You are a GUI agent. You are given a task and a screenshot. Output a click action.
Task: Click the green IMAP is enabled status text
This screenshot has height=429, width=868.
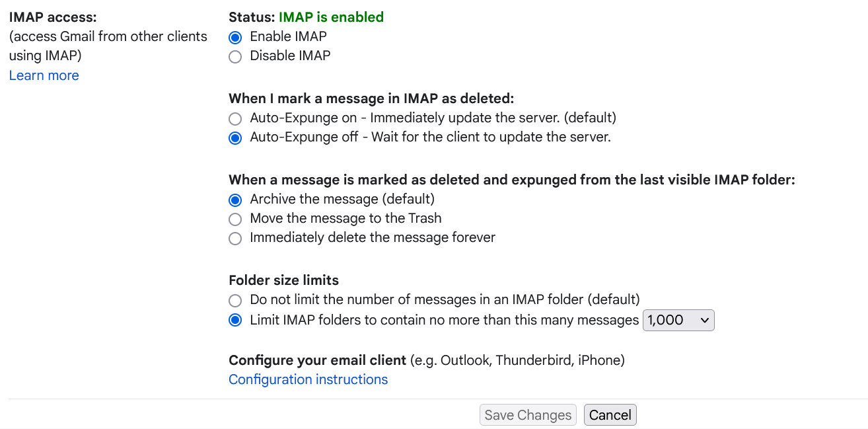[x=331, y=17]
